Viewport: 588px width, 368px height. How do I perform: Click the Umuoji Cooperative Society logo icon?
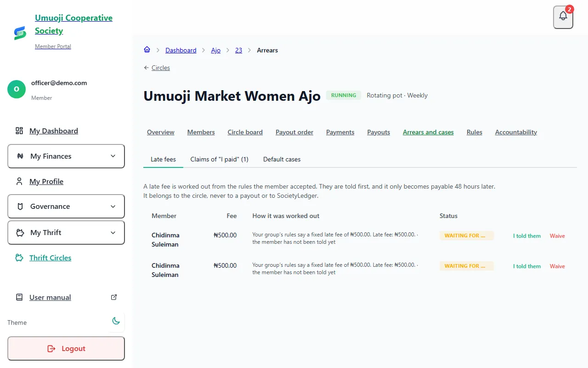(x=20, y=33)
